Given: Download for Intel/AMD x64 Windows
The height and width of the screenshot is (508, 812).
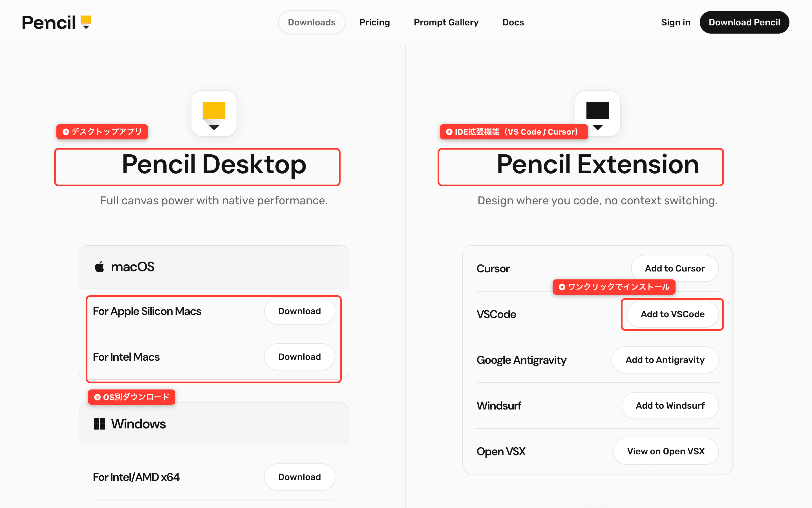Looking at the screenshot, I should click(x=299, y=477).
